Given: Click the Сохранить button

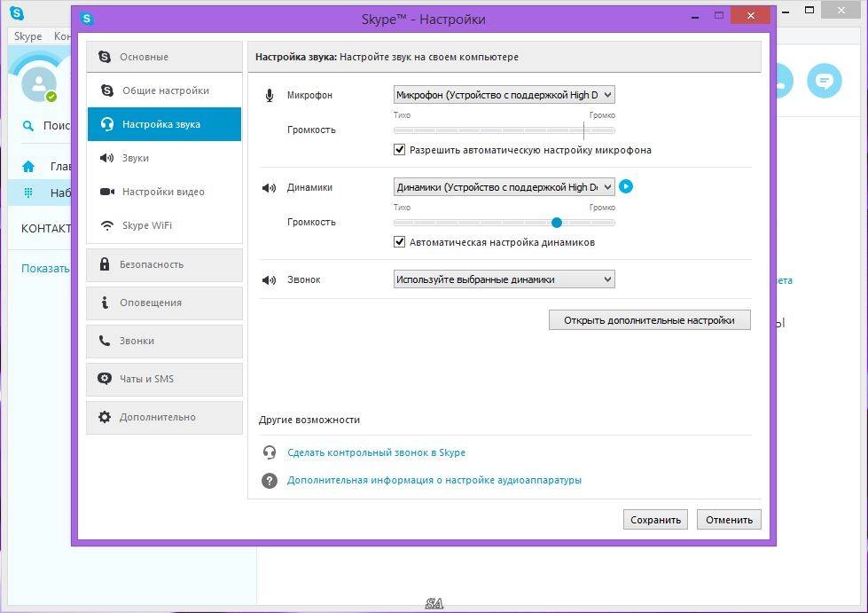Looking at the screenshot, I should [655, 520].
